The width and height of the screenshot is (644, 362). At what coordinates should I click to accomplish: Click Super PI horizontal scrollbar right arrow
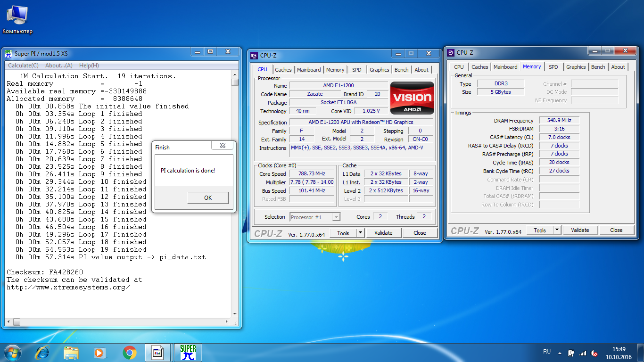pos(227,322)
